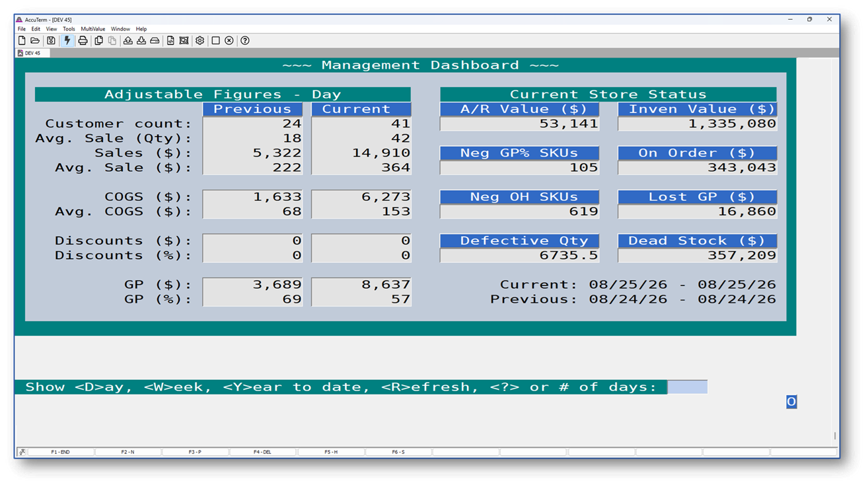Click the Management Dashboard title text
868x487 pixels.
pos(420,65)
